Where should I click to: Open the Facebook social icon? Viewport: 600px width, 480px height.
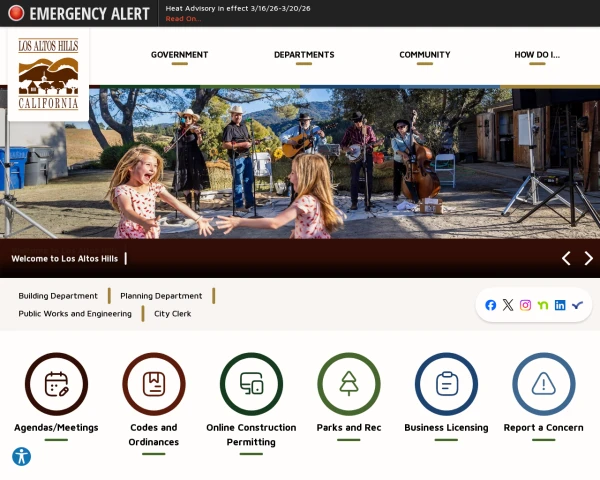(491, 305)
